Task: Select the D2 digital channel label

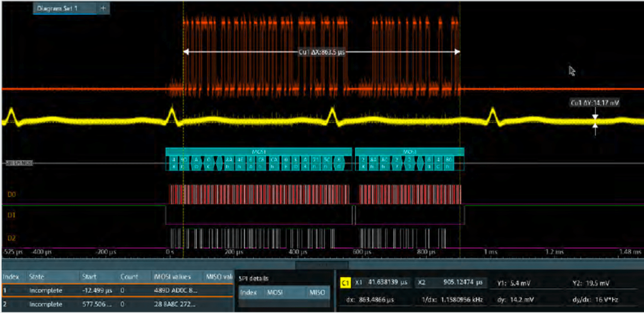Action: 12,238
